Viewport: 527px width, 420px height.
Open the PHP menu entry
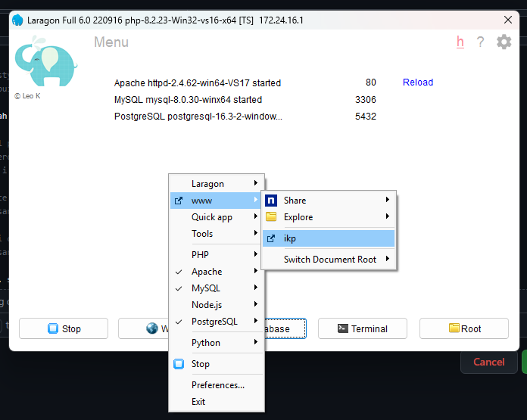point(216,255)
